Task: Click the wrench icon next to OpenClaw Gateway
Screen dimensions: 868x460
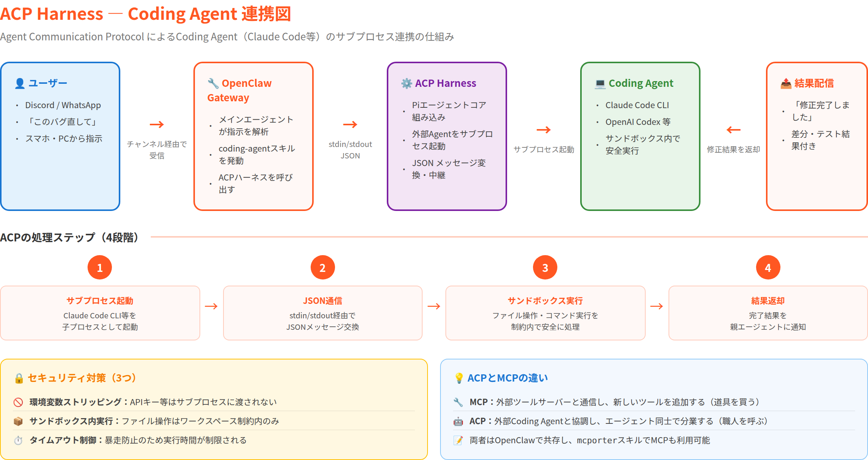Action: [213, 83]
